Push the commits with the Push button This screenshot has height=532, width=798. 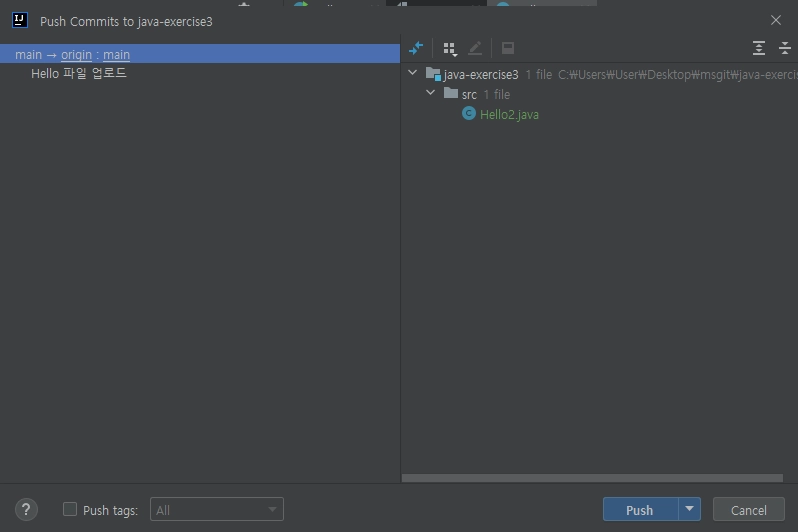[640, 509]
